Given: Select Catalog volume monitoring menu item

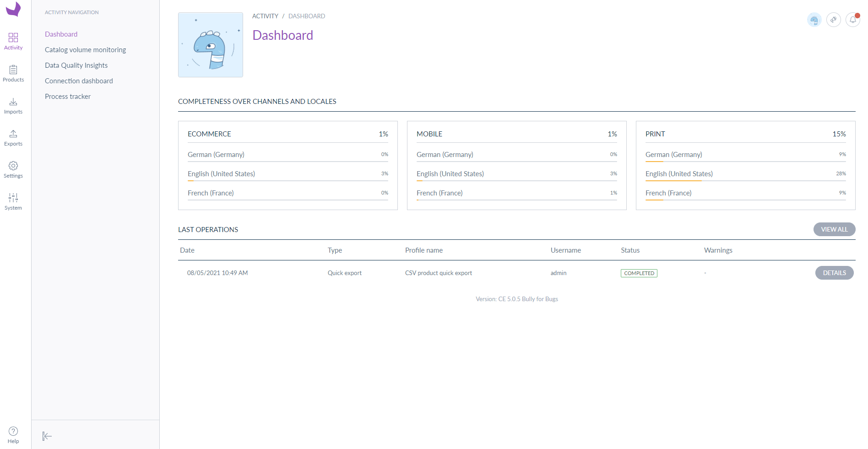Looking at the screenshot, I should [85, 50].
